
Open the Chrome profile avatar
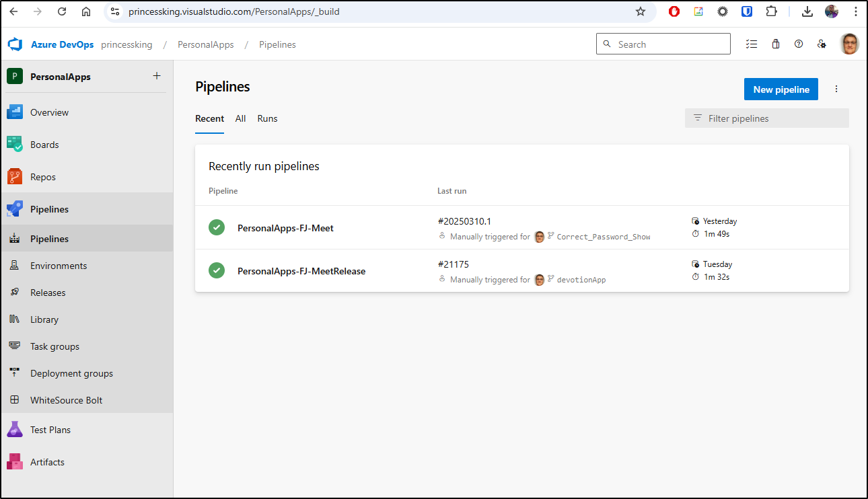click(832, 11)
